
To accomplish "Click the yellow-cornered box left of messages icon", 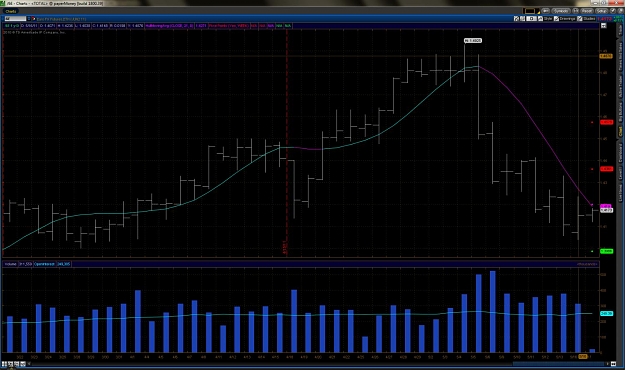I will (x=531, y=11).
